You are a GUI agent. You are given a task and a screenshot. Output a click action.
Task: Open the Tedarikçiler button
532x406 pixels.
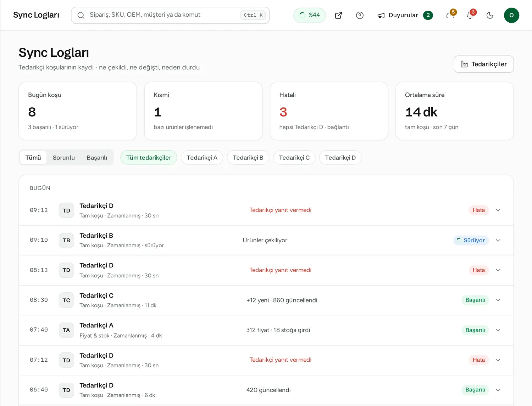pos(484,64)
